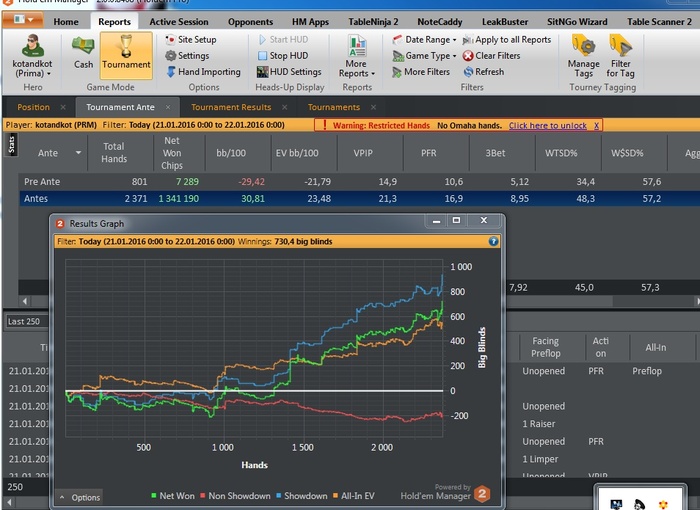Open the Active Session tab

(179, 22)
